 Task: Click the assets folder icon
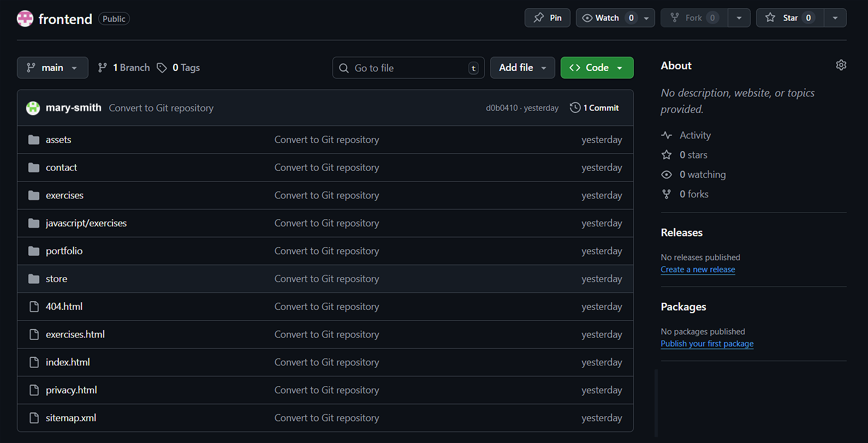[34, 140]
